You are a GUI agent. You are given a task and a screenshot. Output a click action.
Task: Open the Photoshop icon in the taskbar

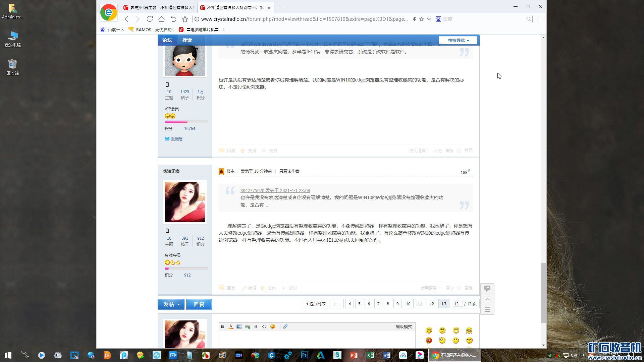point(304,355)
